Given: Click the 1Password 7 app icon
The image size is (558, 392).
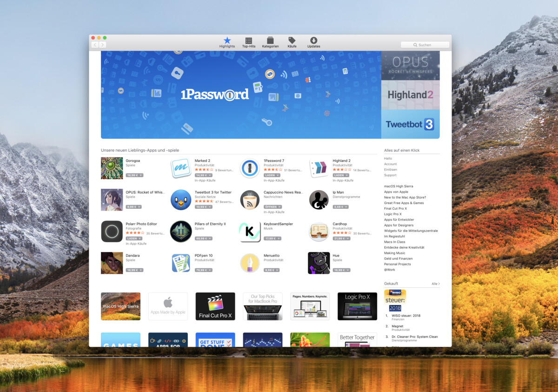Looking at the screenshot, I should (x=250, y=168).
